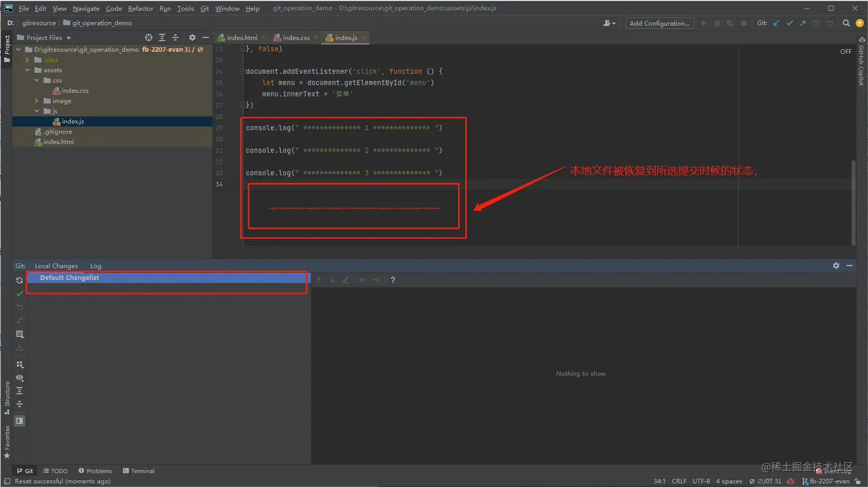Screen dimensions: 868x487
Task: Toggle the Structure side tool window button
Action: (x=7, y=398)
